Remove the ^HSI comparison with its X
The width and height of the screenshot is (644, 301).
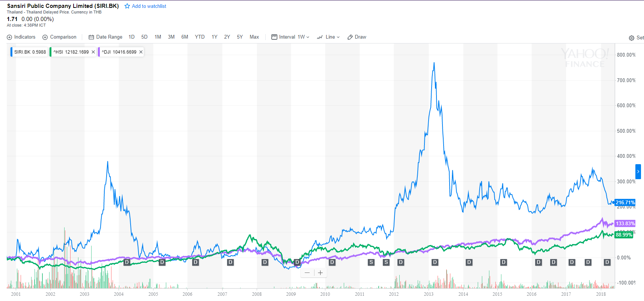tap(93, 52)
